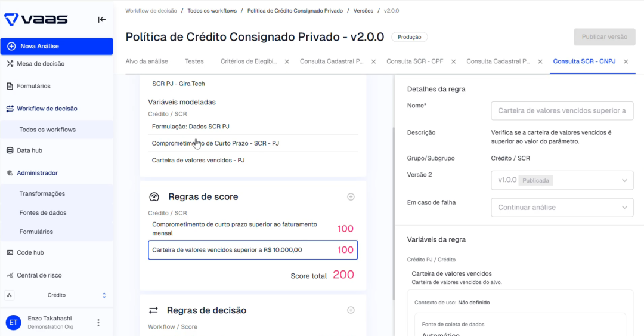This screenshot has height=336, width=644.
Task: Open user options three-dot menu
Action: click(98, 323)
